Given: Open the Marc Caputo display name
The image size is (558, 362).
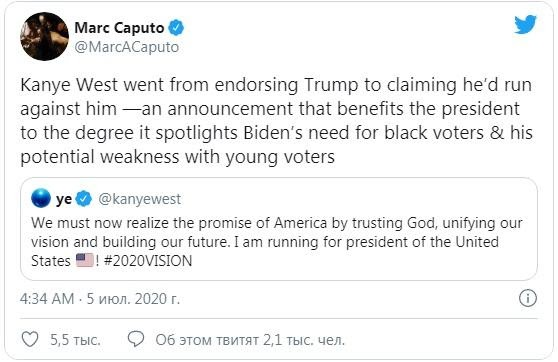Looking at the screenshot, I should point(119,28).
